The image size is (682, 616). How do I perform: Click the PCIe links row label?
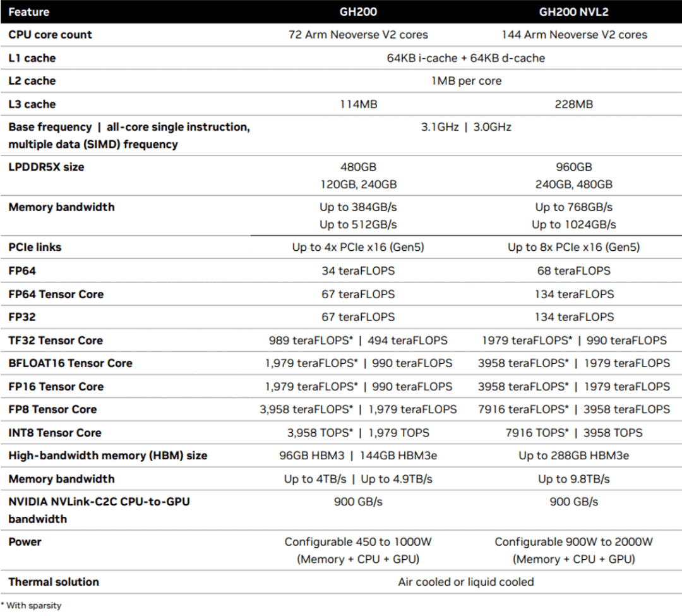pos(35,247)
